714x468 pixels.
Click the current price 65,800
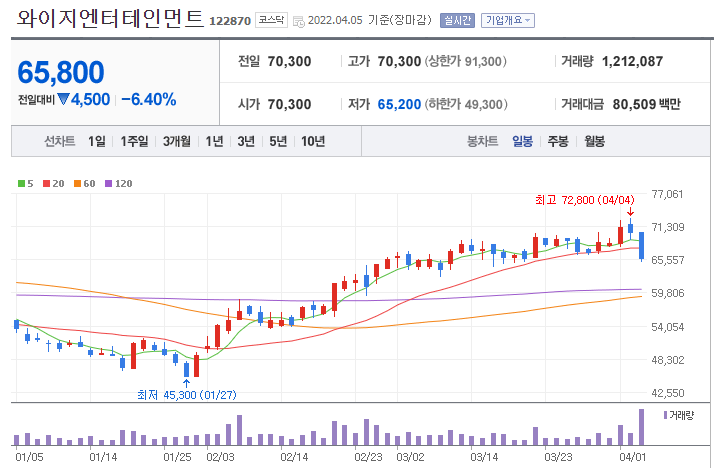tap(61, 72)
